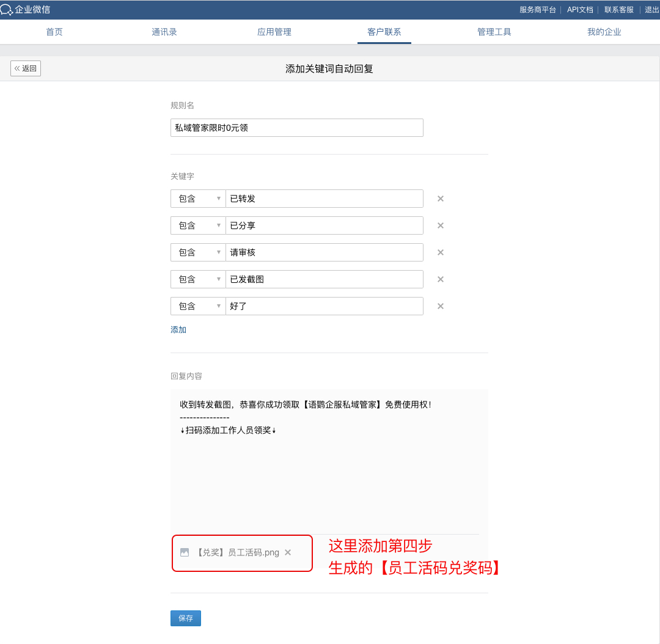Remove the 已转发 keyword row
The image size is (660, 644).
[x=440, y=199]
